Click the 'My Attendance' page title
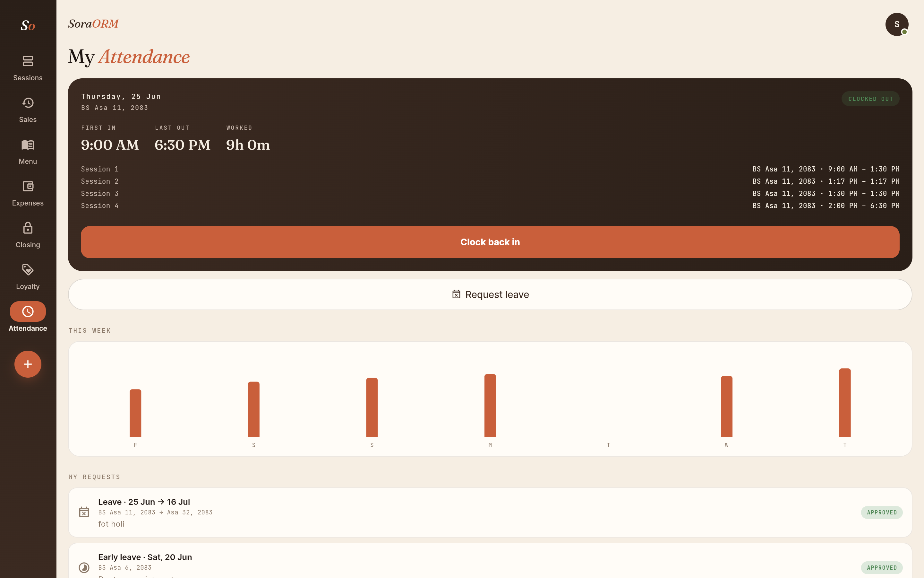924x578 pixels. coord(129,57)
